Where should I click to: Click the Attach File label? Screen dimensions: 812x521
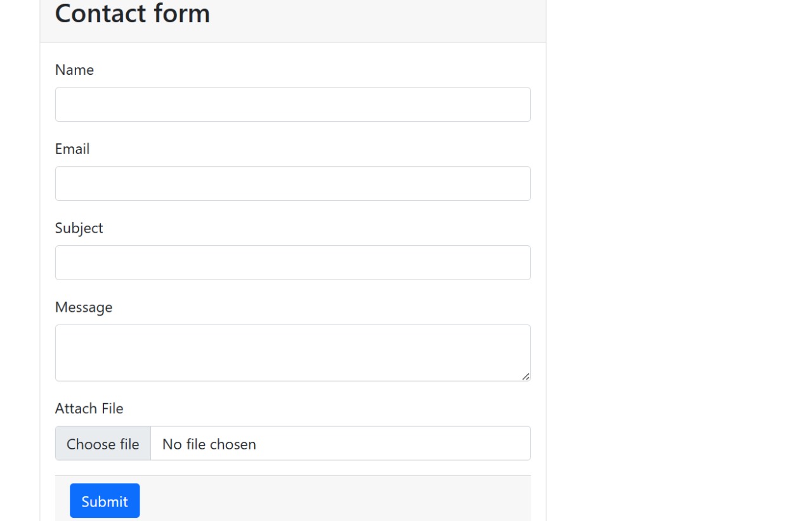89,409
